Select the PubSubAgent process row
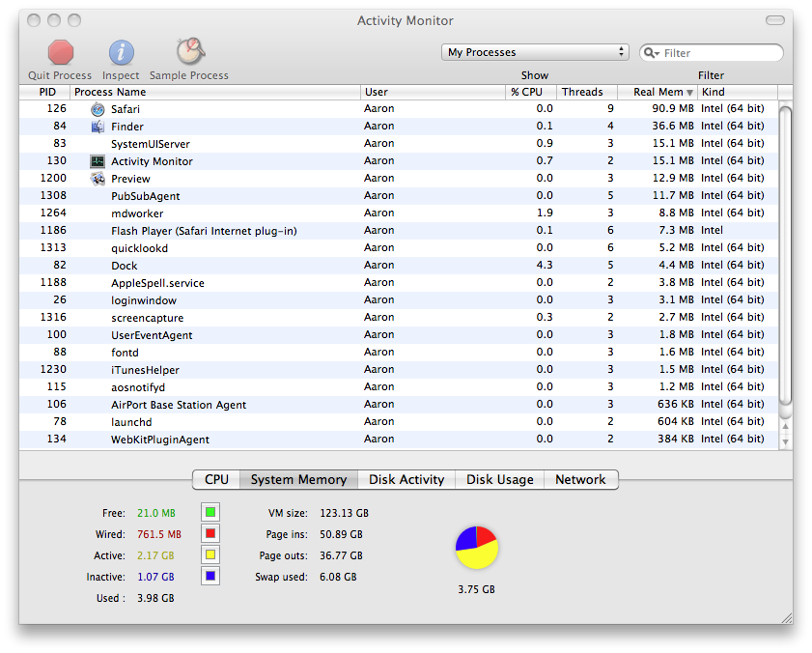The height and width of the screenshot is (653, 812). [x=399, y=196]
